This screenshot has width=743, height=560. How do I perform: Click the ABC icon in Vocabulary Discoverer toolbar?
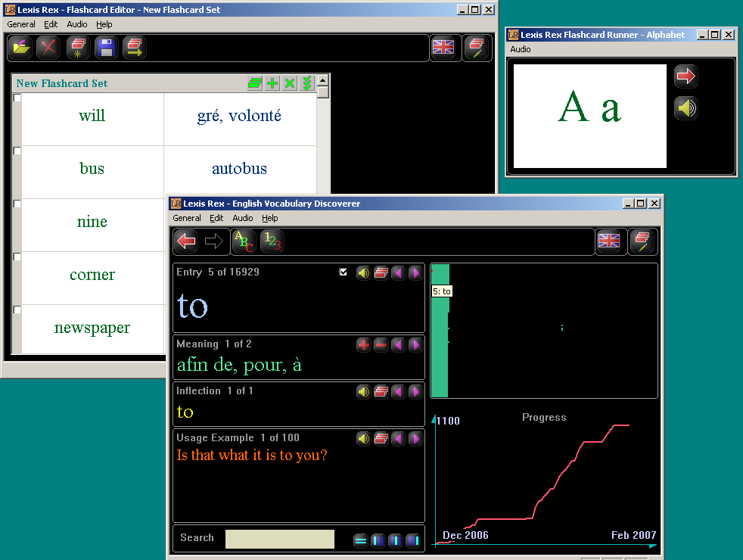[244, 241]
